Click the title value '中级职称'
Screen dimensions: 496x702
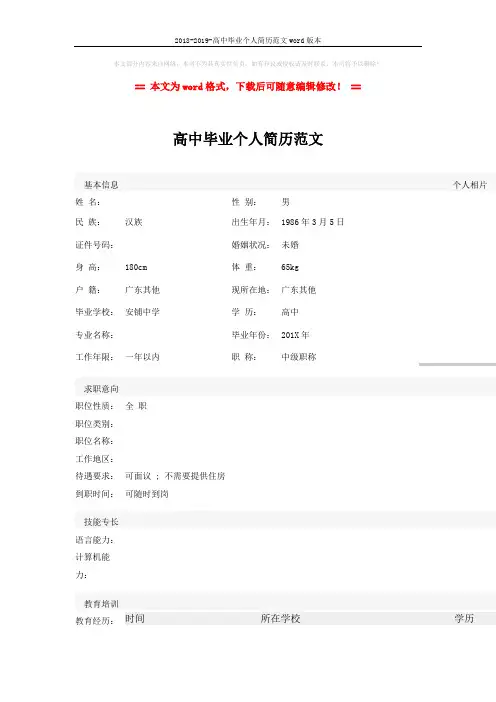click(299, 357)
